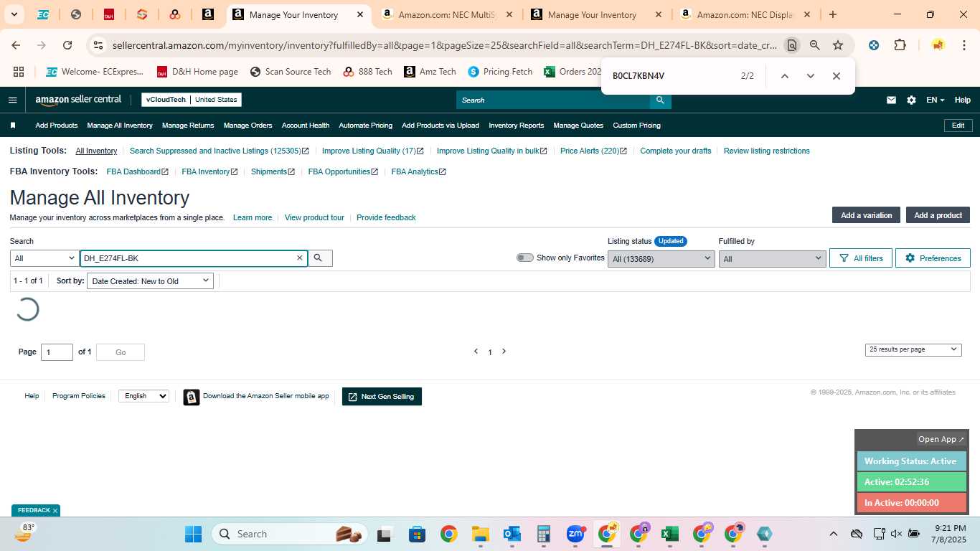
Task: Open Manage All Inventory menu item
Action: coord(120,126)
